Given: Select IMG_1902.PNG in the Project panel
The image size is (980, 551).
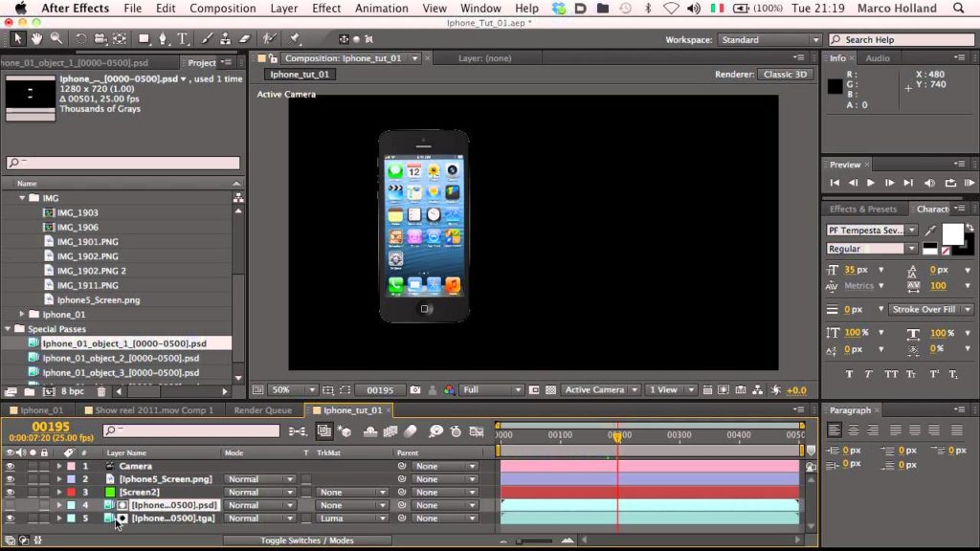Looking at the screenshot, I should tap(87, 256).
